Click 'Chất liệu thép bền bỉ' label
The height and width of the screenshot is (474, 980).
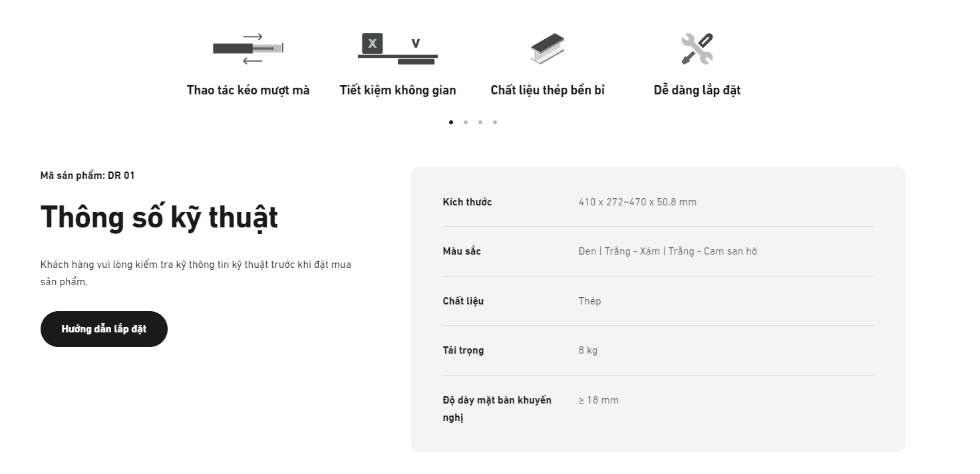click(x=548, y=90)
